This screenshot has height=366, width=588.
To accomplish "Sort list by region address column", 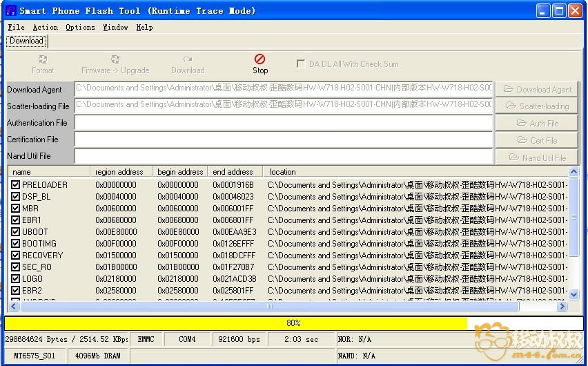I will pos(120,172).
